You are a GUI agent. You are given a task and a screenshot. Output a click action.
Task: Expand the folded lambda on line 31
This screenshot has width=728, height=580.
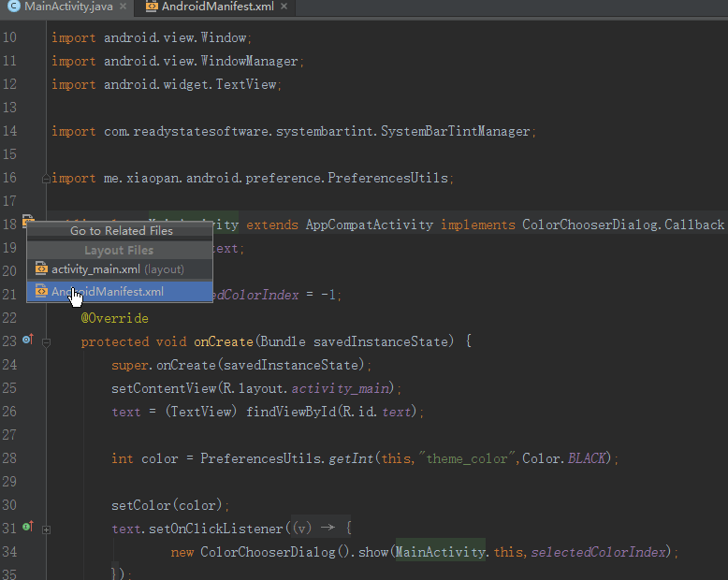pos(46,529)
